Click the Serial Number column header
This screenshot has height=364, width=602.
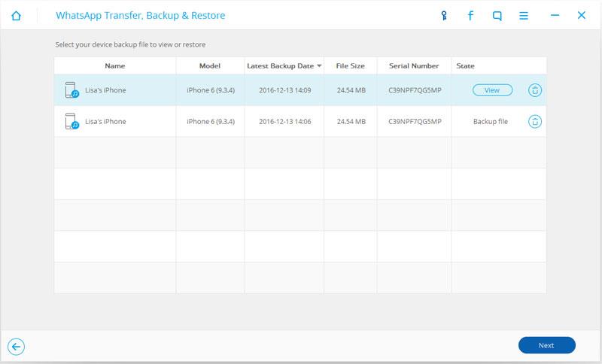pyautogui.click(x=413, y=66)
